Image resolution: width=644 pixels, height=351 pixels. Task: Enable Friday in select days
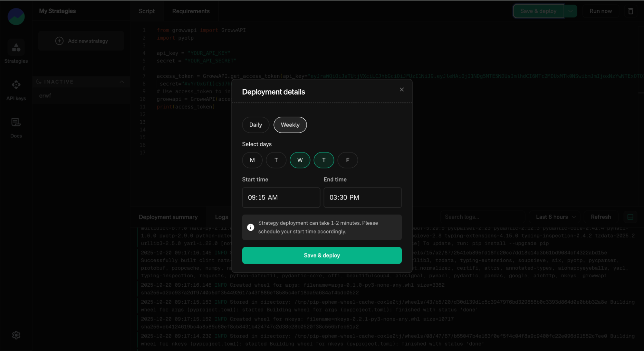[x=348, y=160]
